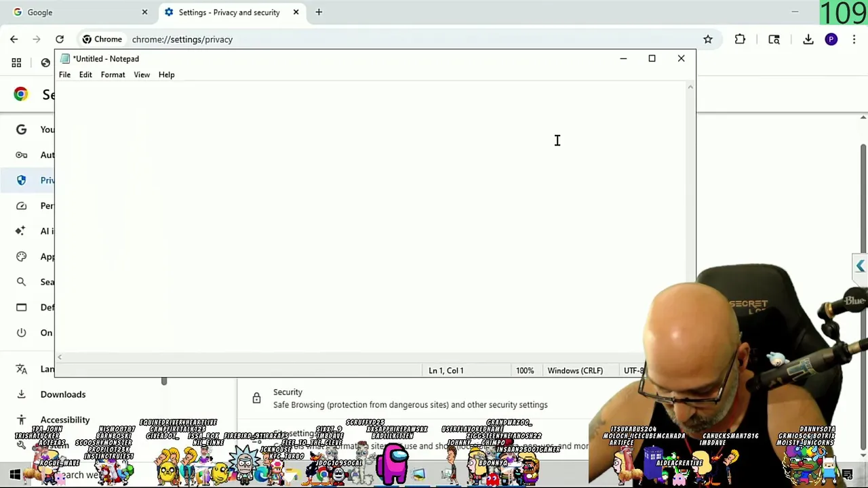
Task: Expand Chrome side panel blue arrow
Action: (861, 266)
